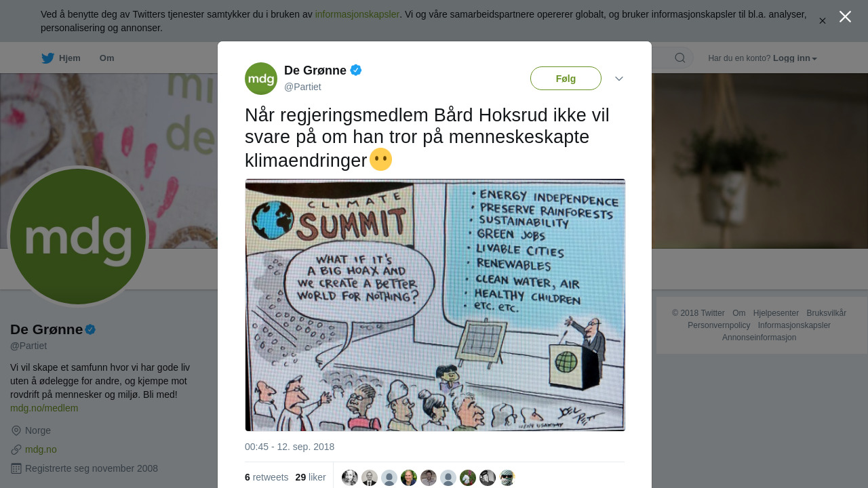868x488 pixels.
Task: Dismiss the cookie notice small X
Action: tap(823, 21)
